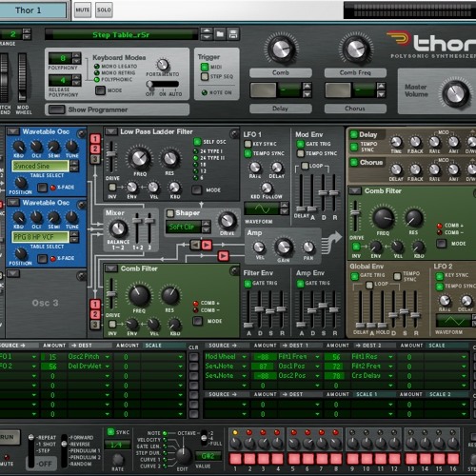Click the Portamento knob
The image size is (476, 476).
tap(163, 65)
